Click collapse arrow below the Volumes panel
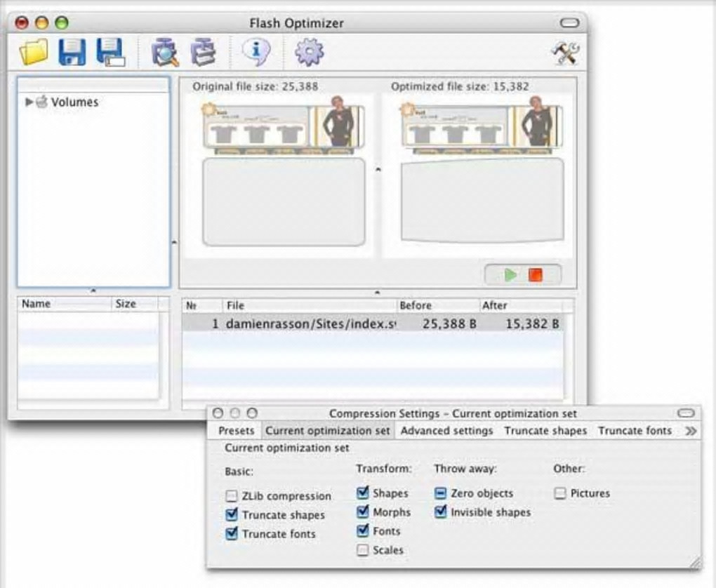The height and width of the screenshot is (588, 716). click(93, 290)
